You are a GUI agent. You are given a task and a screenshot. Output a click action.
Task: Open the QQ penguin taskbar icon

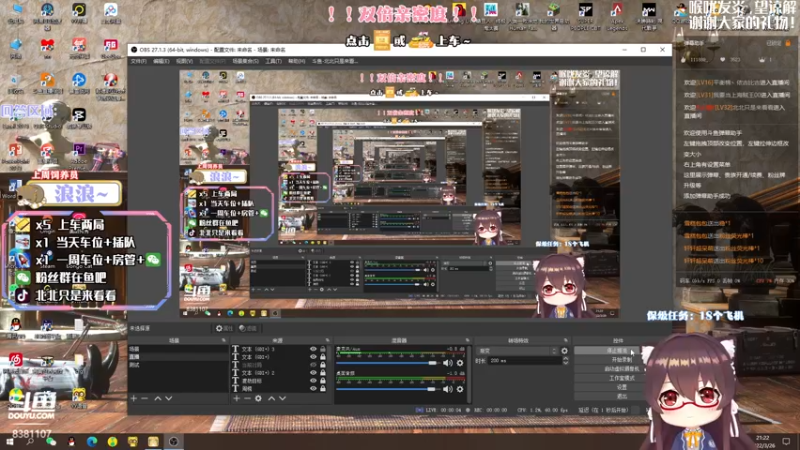71,442
